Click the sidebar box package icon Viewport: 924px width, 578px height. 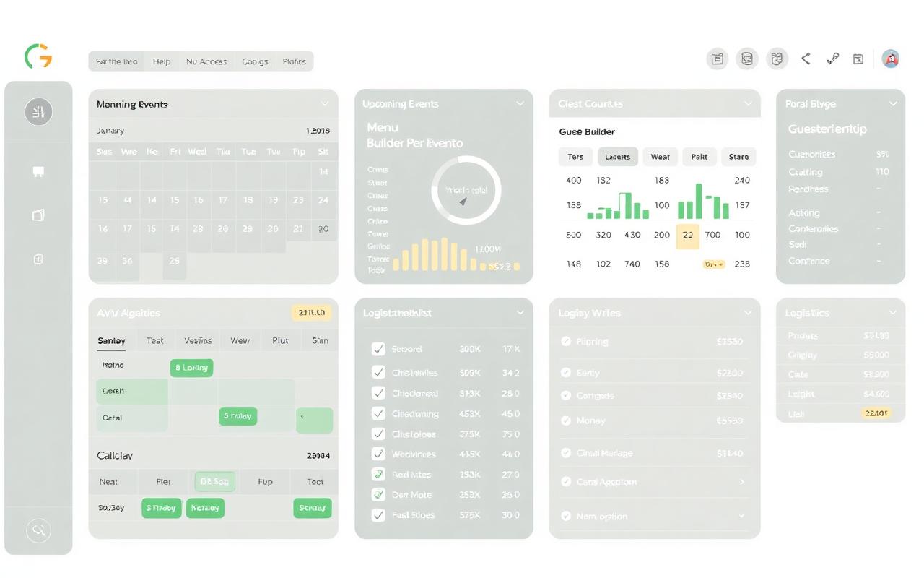pyautogui.click(x=38, y=215)
